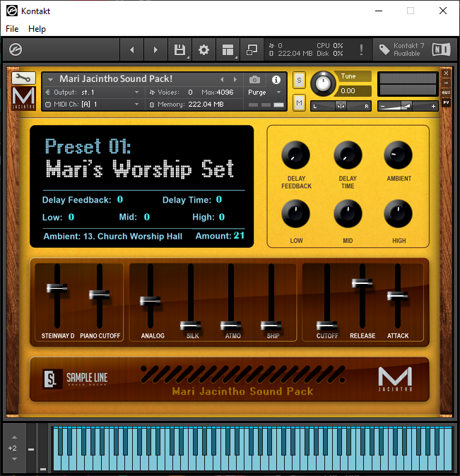Viewport: 460px width, 476px height.
Task: Open the save floppy-disk menu
Action: coord(180,49)
